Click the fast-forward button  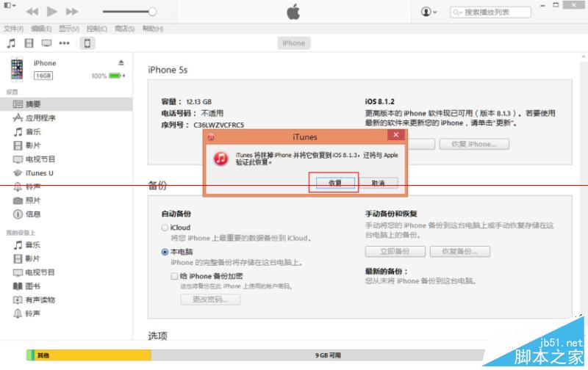coord(71,12)
